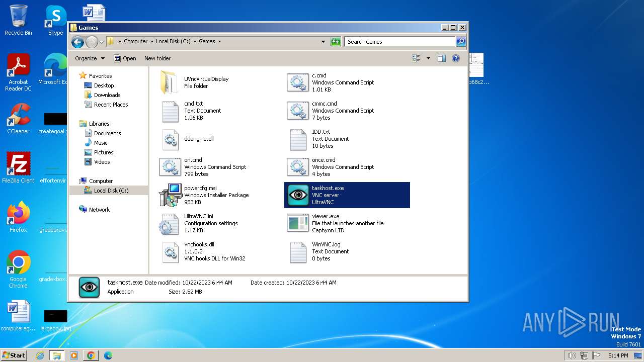The image size is (644, 362).
Task: Change the view icon button
Action: pos(416,58)
